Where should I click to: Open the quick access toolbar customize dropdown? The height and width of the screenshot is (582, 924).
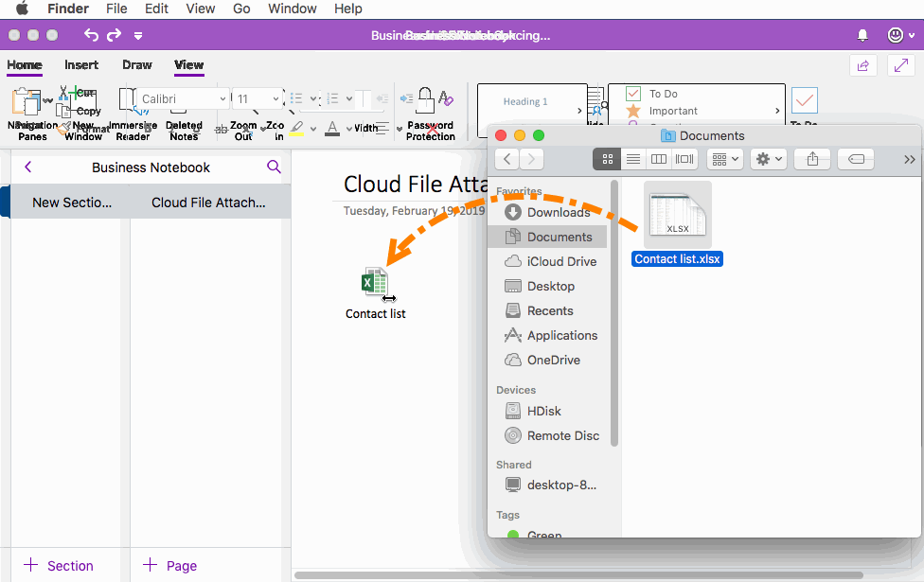click(x=138, y=36)
